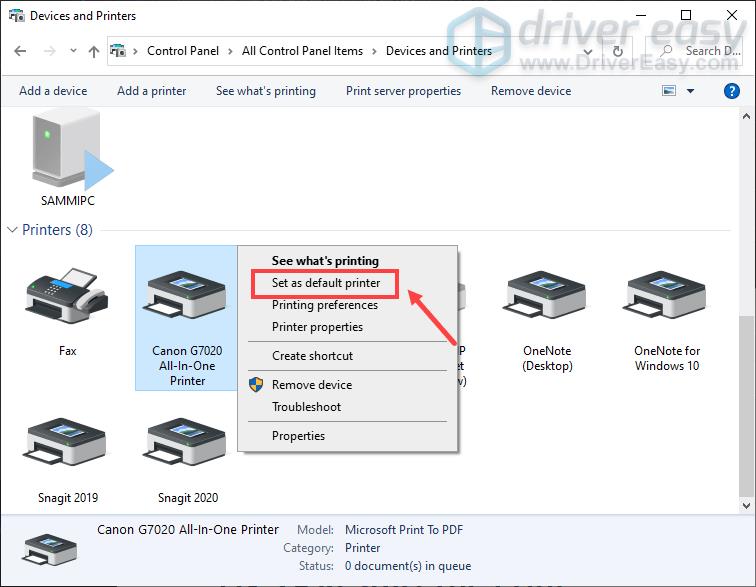756x587 pixels.
Task: Click the Remove device shield icon in context menu
Action: (x=256, y=384)
